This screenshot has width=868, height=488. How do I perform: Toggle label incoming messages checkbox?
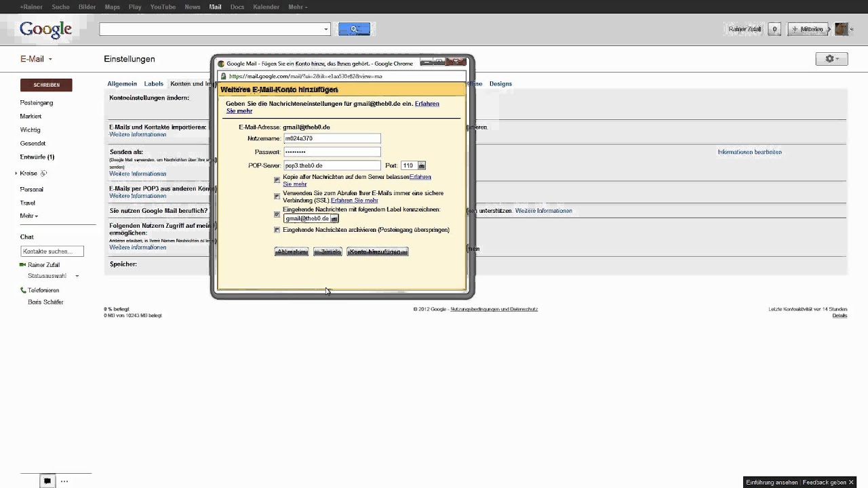(277, 214)
